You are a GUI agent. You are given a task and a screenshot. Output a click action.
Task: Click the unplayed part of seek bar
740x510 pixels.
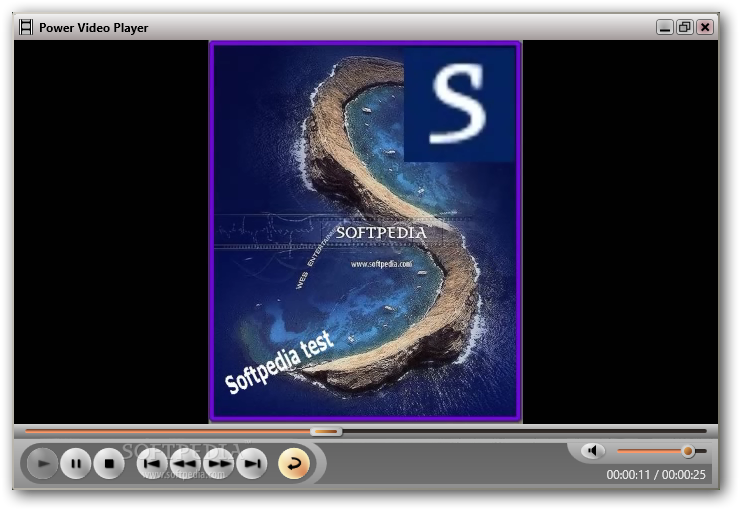(524, 431)
